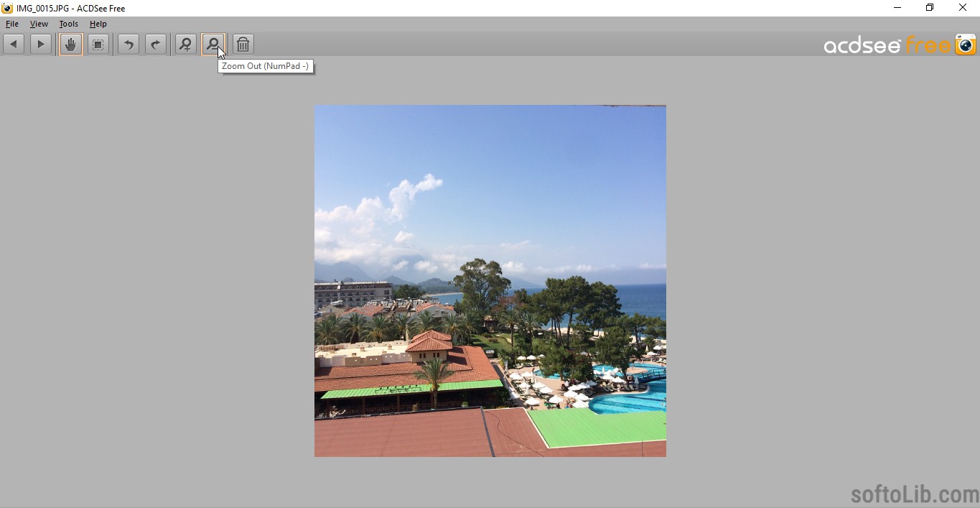This screenshot has width=980, height=508.
Task: Go to the next image
Action: (x=41, y=45)
